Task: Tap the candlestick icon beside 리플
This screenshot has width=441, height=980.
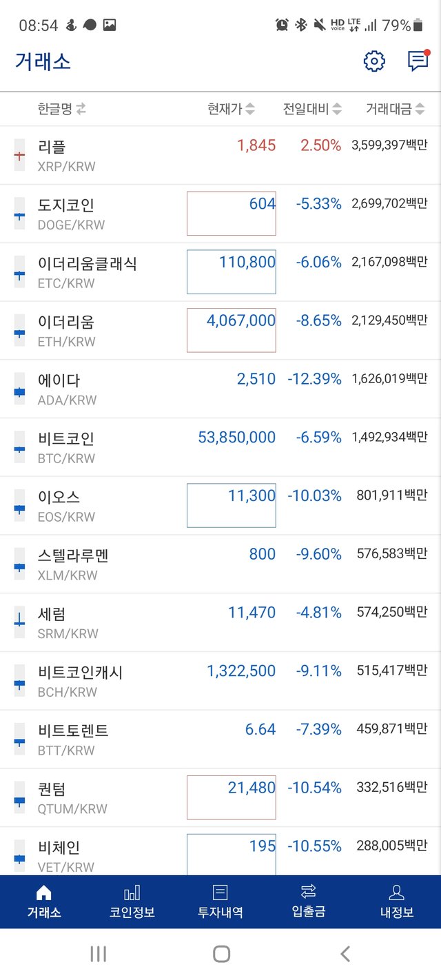Action: (x=19, y=155)
